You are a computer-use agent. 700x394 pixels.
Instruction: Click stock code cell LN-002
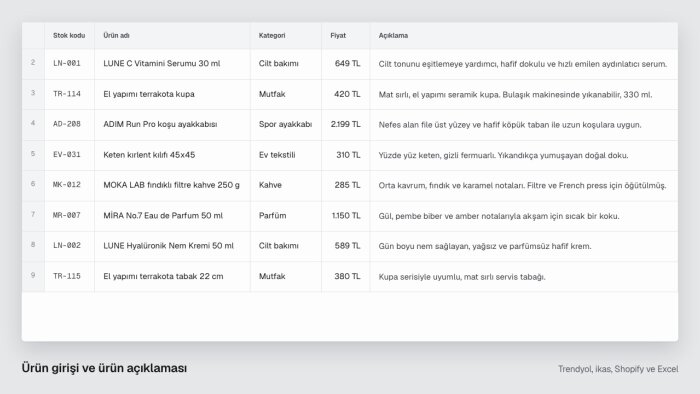[x=69, y=246]
